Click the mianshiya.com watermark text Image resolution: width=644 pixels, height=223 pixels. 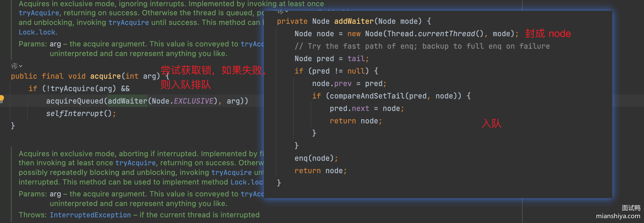[x=618, y=216]
